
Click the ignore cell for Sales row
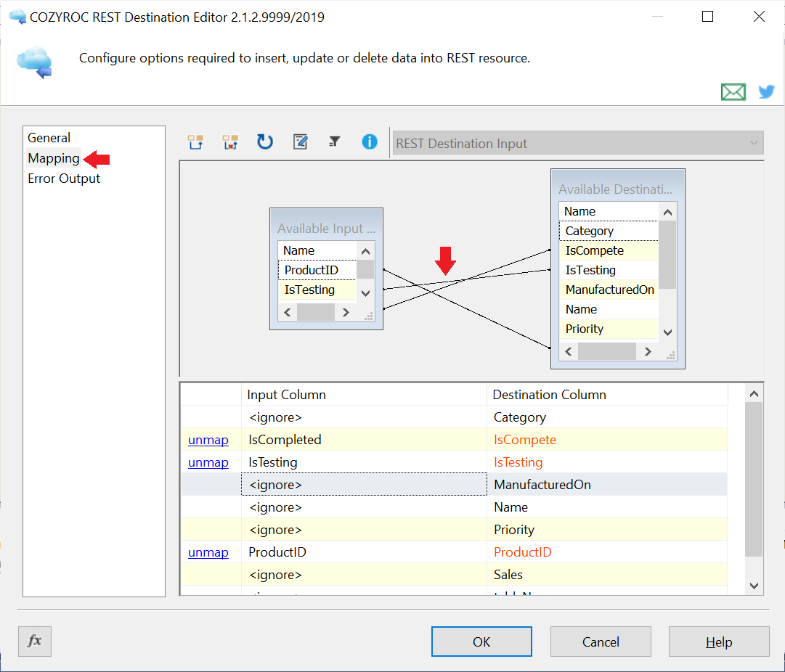(x=364, y=575)
